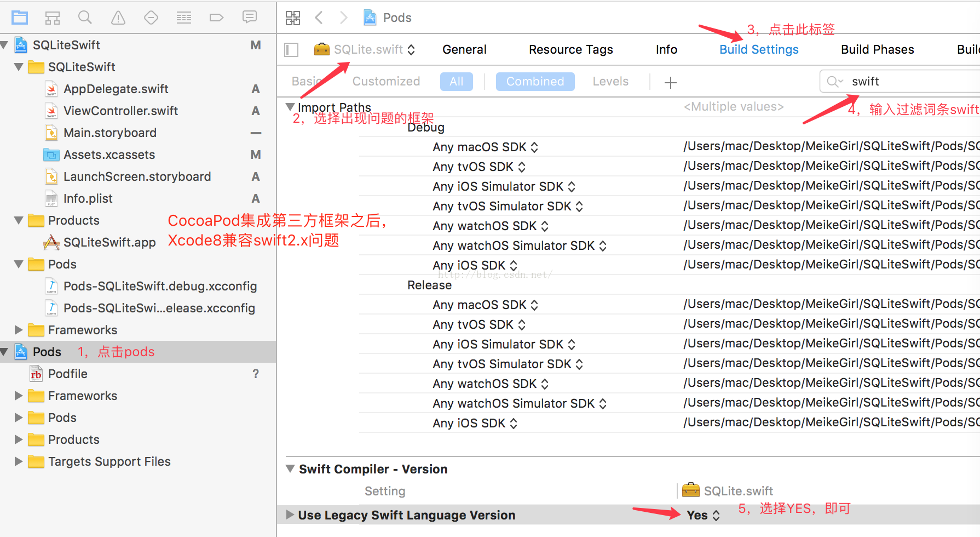The image size is (980, 537).
Task: Expand the Frameworks group under Pods
Action: pyautogui.click(x=18, y=396)
